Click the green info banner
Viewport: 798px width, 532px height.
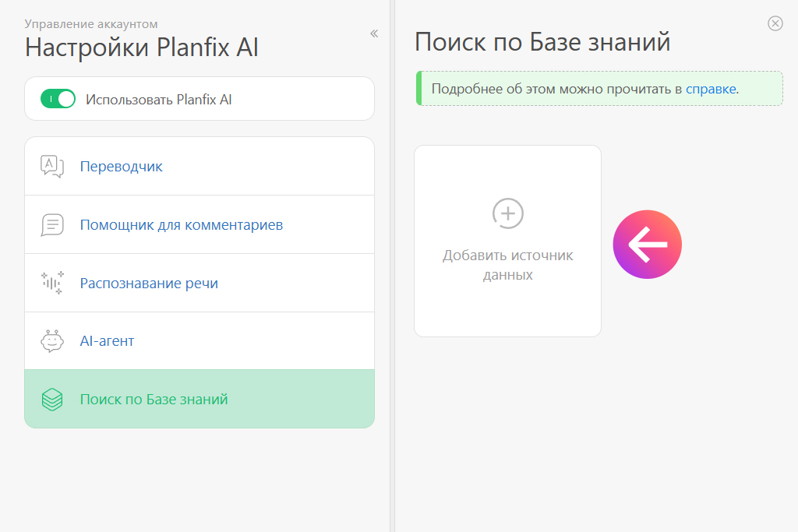tap(546, 89)
